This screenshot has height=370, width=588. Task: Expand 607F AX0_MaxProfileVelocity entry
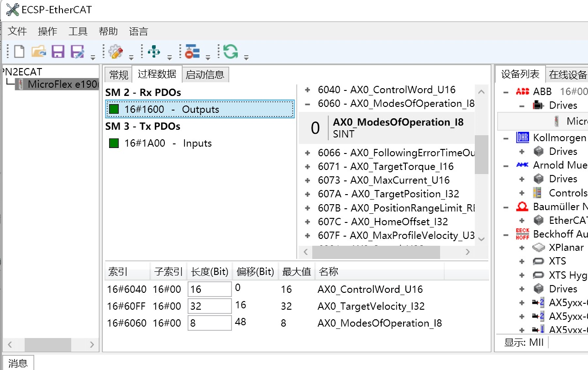click(x=308, y=236)
